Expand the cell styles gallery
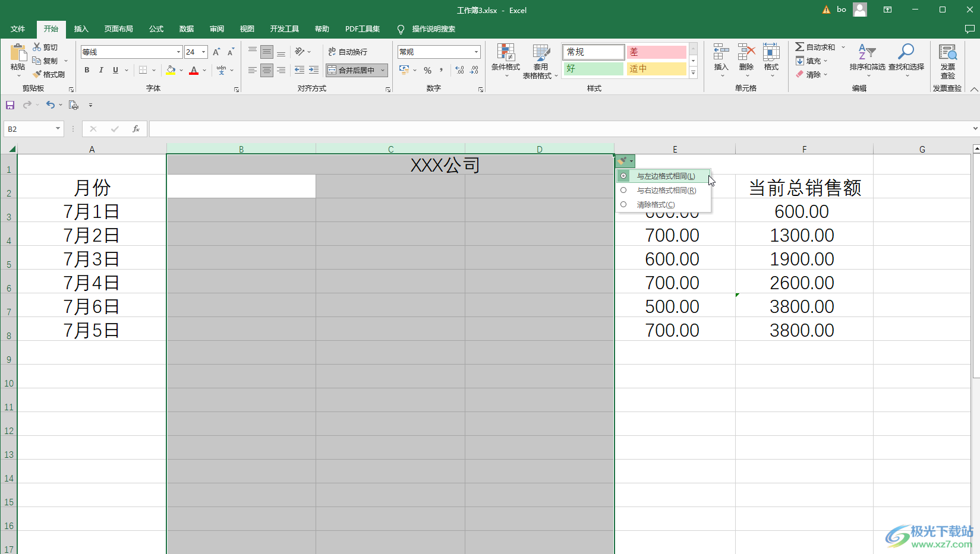980x554 pixels. pos(693,73)
